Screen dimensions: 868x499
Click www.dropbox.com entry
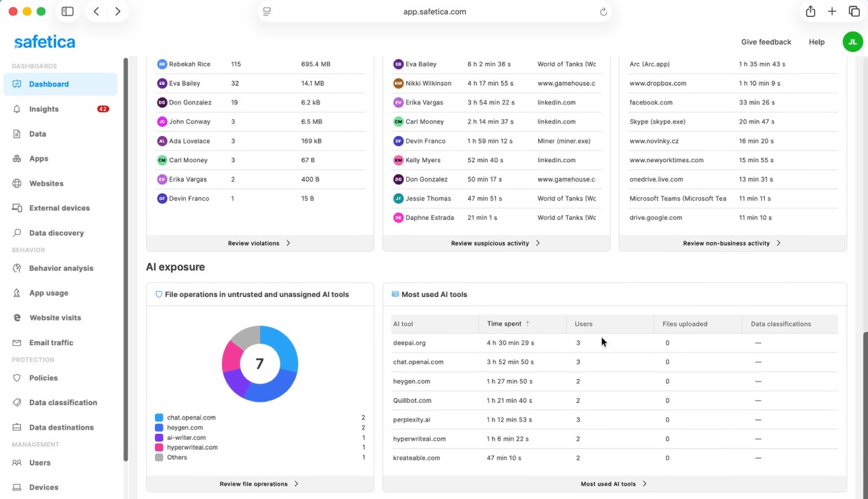click(657, 84)
